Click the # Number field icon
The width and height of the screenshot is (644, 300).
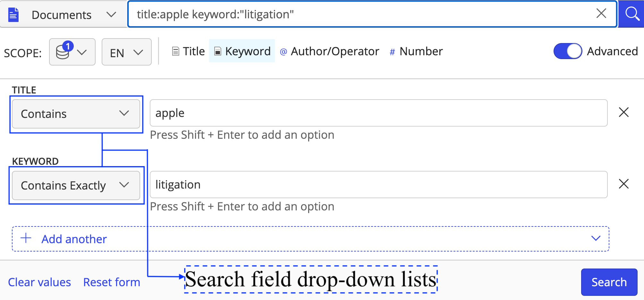[x=392, y=52]
